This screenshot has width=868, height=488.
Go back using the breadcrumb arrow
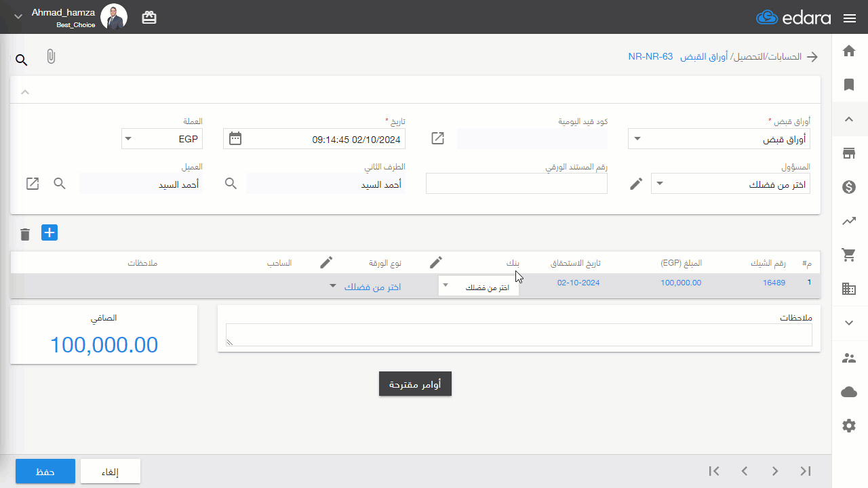812,57
